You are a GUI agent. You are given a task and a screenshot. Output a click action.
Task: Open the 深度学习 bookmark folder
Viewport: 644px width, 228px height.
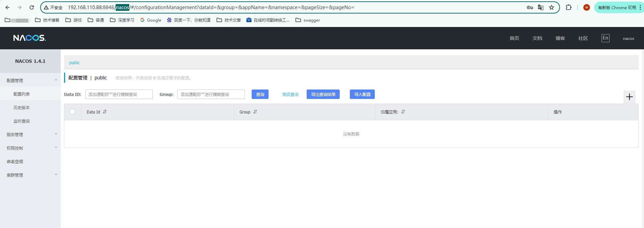pos(122,20)
